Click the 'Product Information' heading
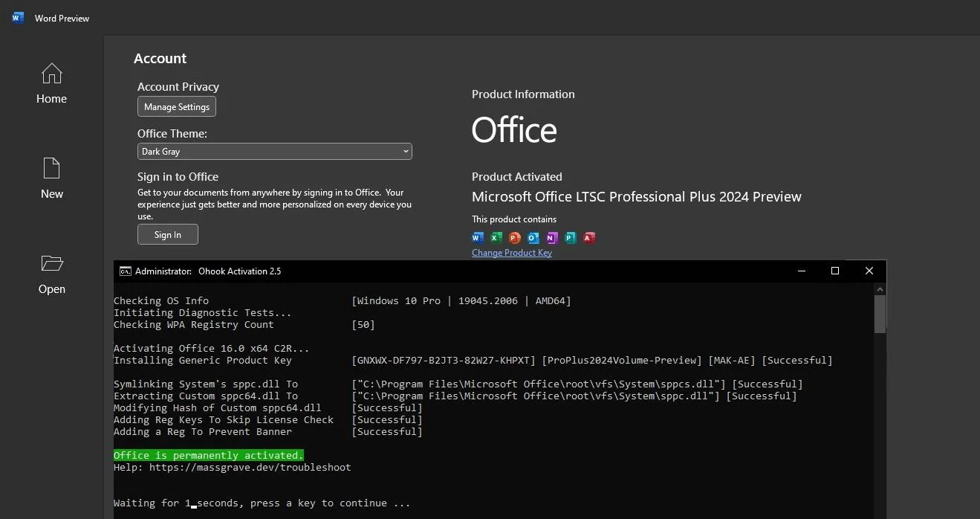This screenshot has width=980, height=519. pos(523,94)
